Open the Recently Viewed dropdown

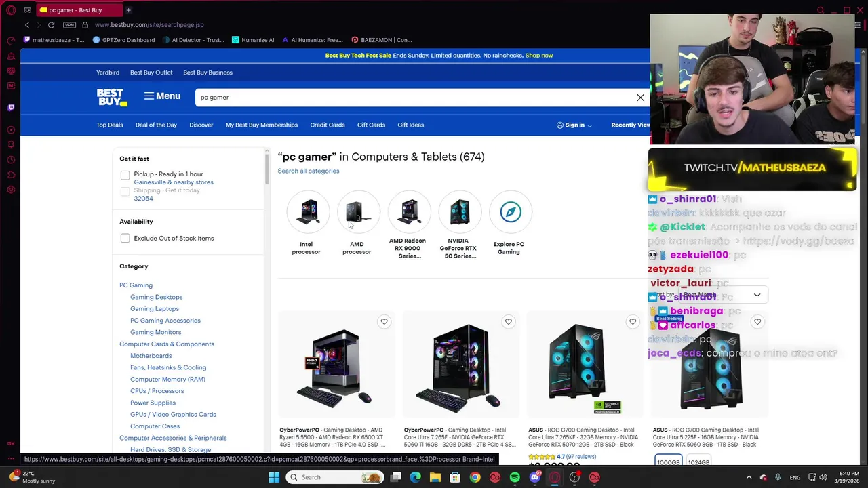click(631, 125)
